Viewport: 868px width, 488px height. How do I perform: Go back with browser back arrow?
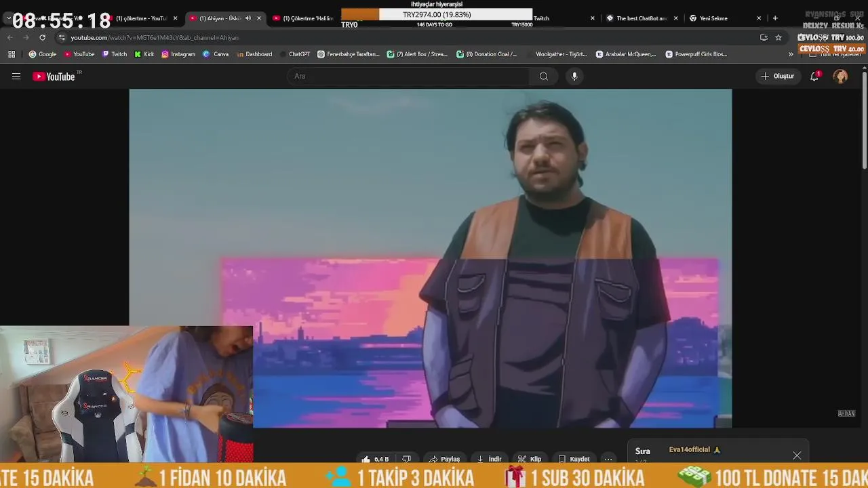(9, 37)
